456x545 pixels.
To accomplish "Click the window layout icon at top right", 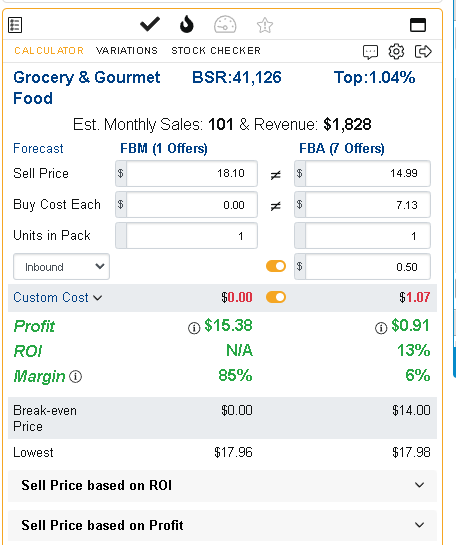I will [x=418, y=25].
